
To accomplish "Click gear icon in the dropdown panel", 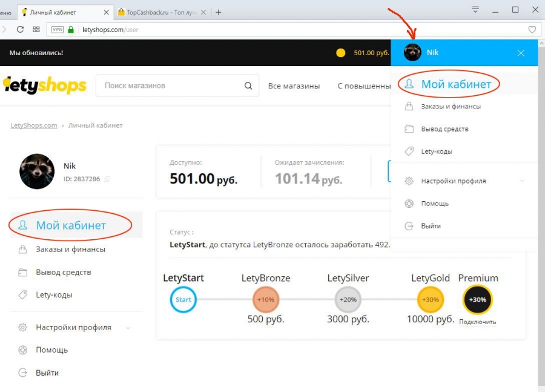I will pyautogui.click(x=409, y=181).
